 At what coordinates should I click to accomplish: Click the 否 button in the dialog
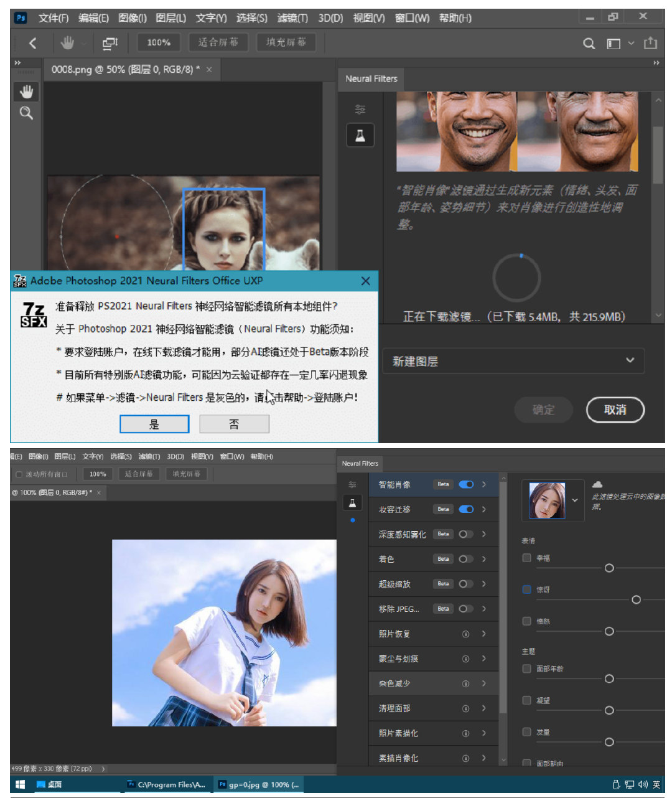pyautogui.click(x=234, y=424)
